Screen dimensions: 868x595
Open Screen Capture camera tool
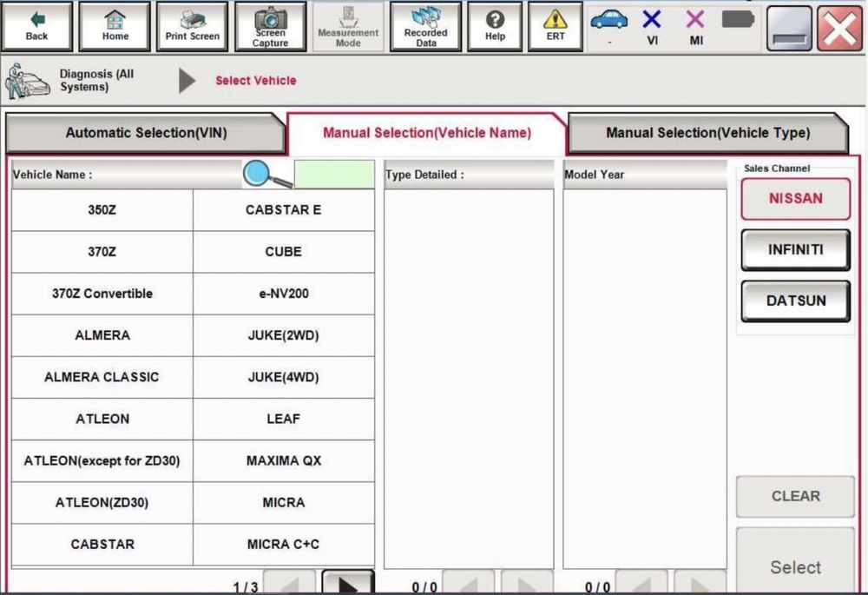270,27
